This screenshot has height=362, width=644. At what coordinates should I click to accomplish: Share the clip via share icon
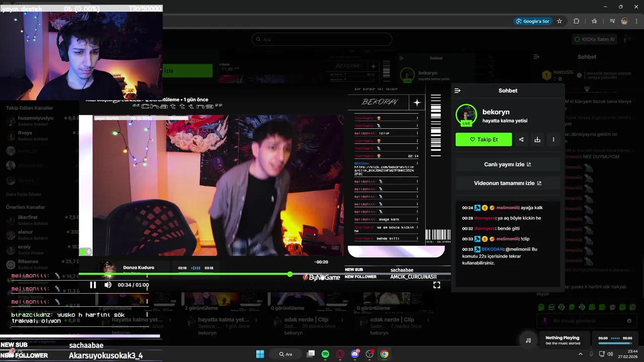(521, 139)
